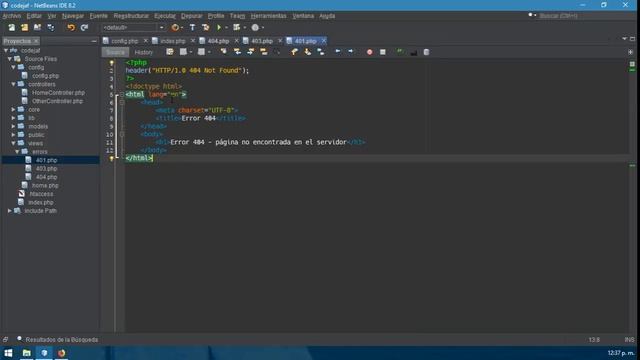This screenshot has width=640, height=360.
Task: Collapse the Source Files node
Action: 9,59
